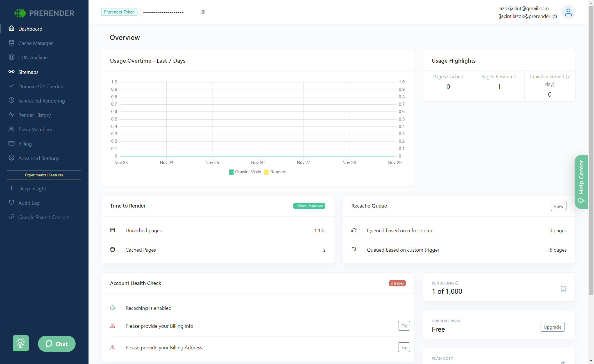The image size is (594, 364).
Task: Click the Cached Pages database icon
Action: pos(113,250)
